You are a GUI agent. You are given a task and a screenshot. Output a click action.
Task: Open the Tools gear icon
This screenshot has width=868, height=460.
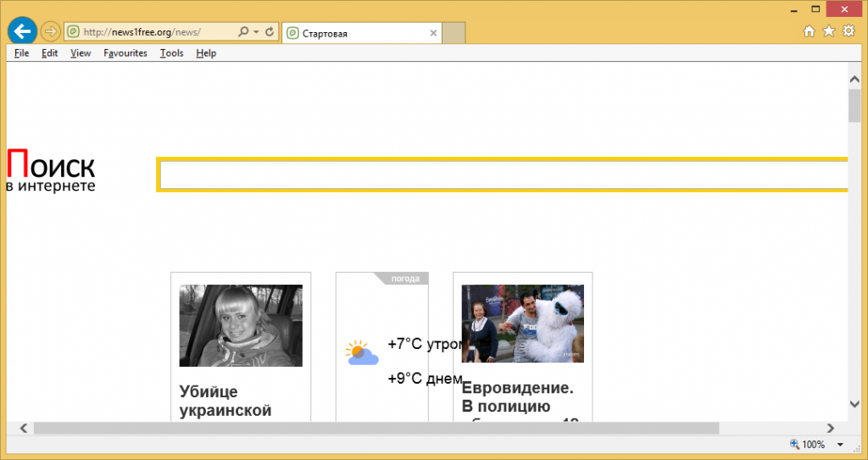coord(848,31)
